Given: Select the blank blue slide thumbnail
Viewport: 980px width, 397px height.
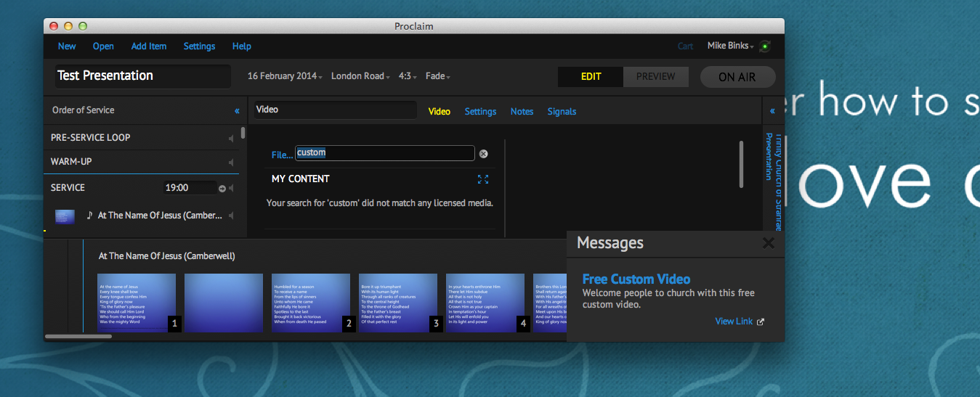Looking at the screenshot, I should coord(224,303).
